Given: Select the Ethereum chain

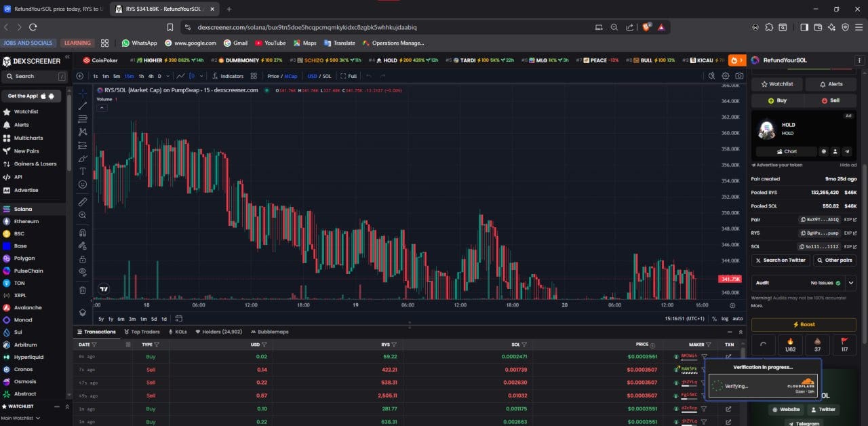Looking at the screenshot, I should click(x=26, y=221).
